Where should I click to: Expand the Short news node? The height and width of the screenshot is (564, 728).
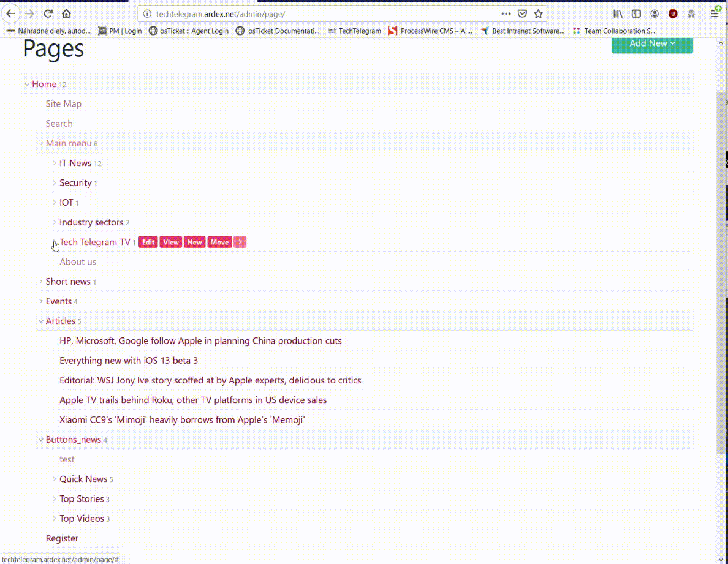pyautogui.click(x=41, y=282)
